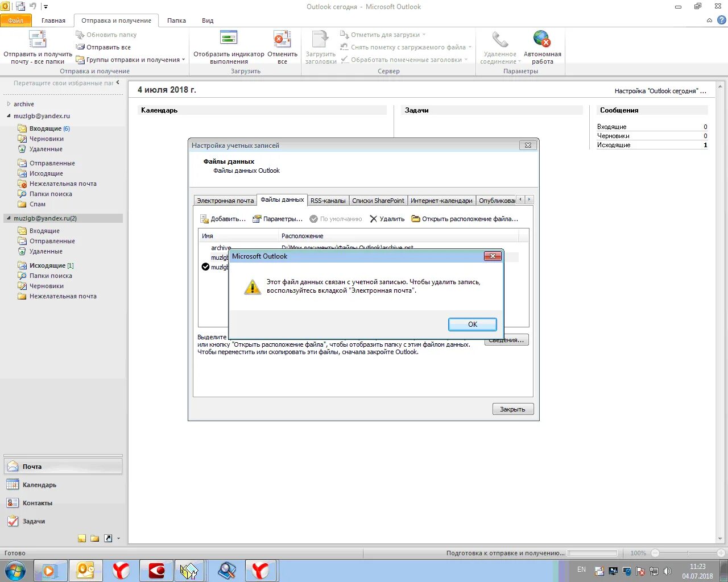728x582 pixels.
Task: Collapse the muzlgb@yandex.ru(2) account tree
Action: 9,218
